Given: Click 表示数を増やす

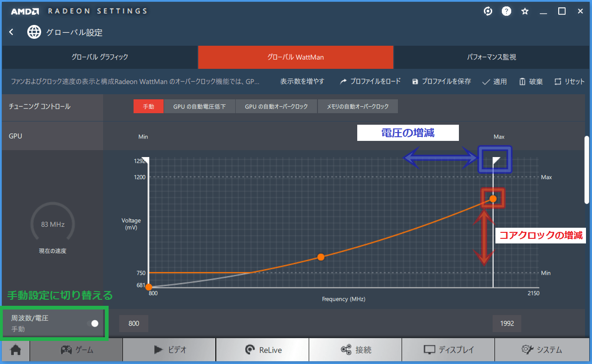Looking at the screenshot, I should tap(302, 81).
